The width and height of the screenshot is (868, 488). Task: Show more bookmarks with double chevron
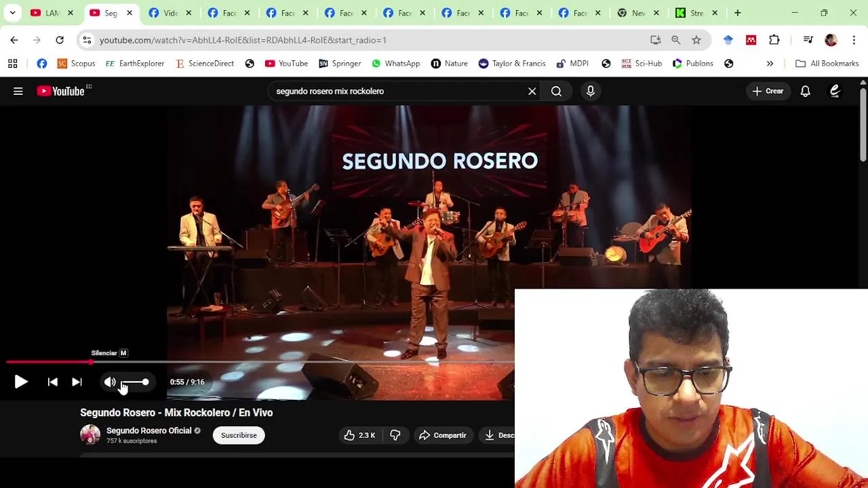click(770, 63)
